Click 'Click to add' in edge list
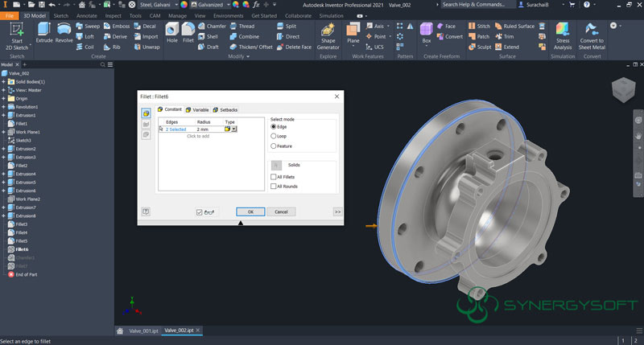Screen dimensions: 644x345 pos(198,136)
